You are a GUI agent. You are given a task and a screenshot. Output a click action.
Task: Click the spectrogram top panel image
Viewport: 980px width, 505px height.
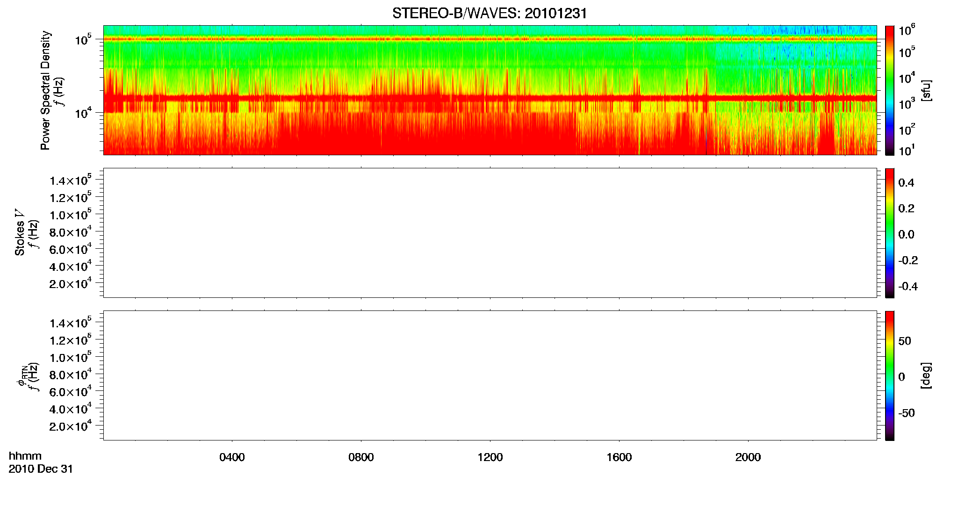coord(490,90)
